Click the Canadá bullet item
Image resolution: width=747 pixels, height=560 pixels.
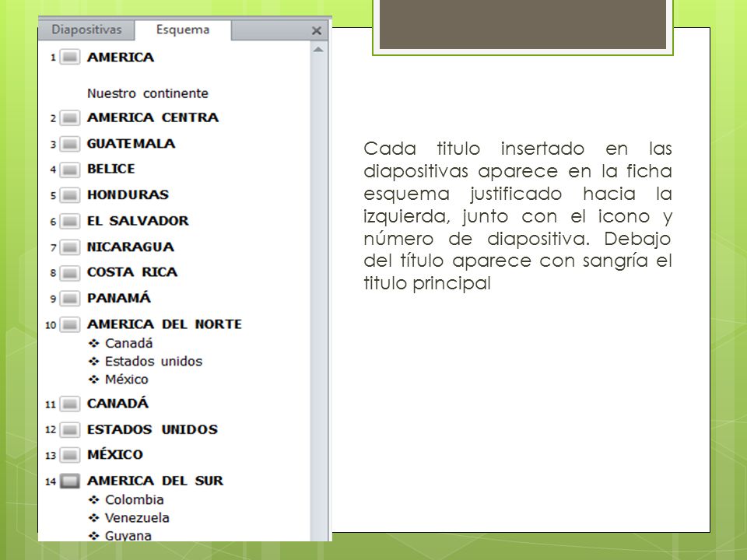pyautogui.click(x=128, y=343)
